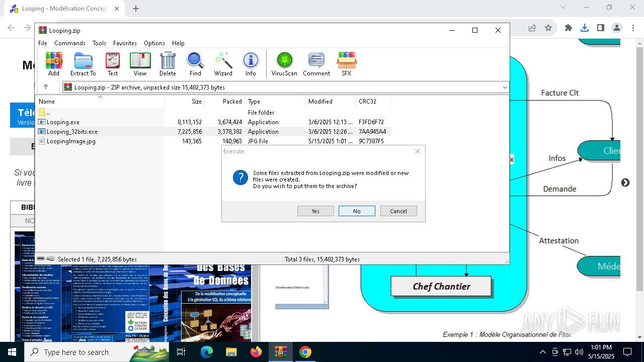Switch to the Looping Chrome tab
Viewport: 644px width, 362px height.
click(64, 9)
